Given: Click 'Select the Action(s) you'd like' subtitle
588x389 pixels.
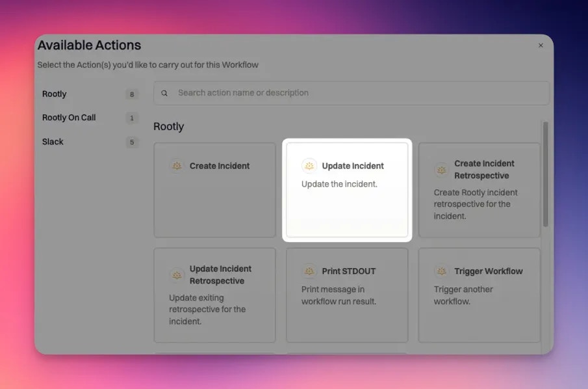Looking at the screenshot, I should 147,64.
